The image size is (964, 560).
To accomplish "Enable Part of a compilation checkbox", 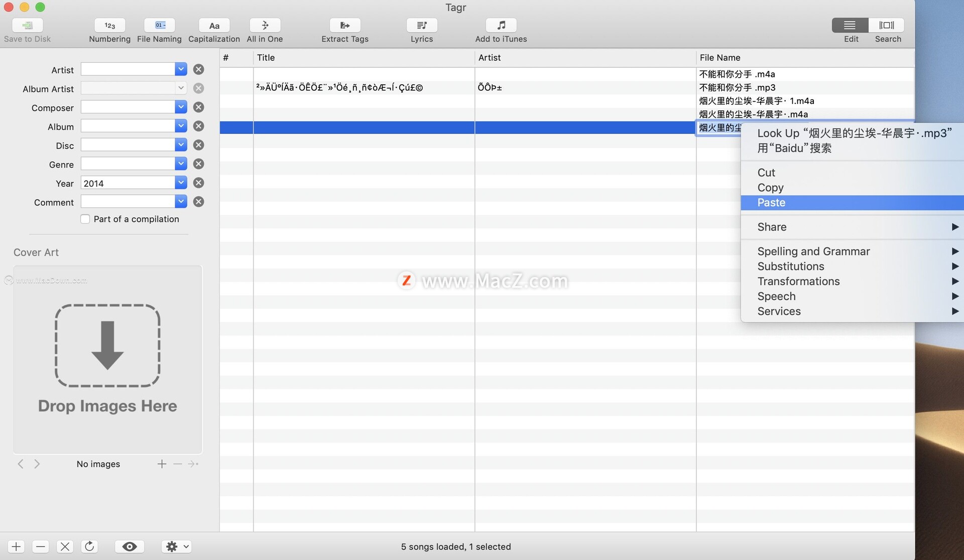I will pyautogui.click(x=85, y=219).
